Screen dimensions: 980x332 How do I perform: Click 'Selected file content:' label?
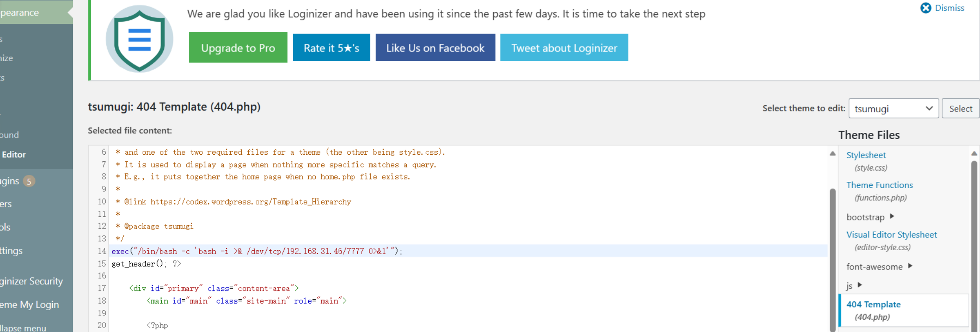(130, 130)
